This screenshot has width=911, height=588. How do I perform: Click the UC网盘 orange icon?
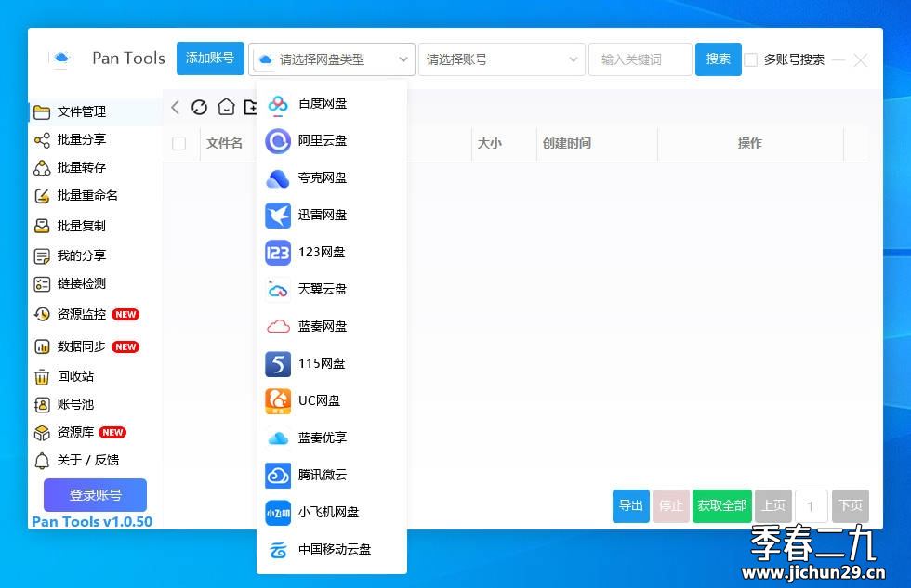click(x=278, y=401)
